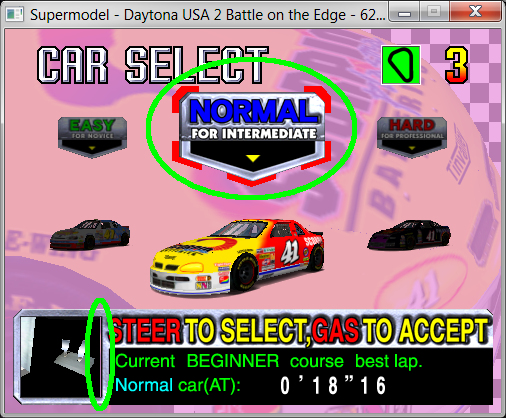This screenshot has height=418, width=506.
Task: Click the countdown timer number 3
Action: 456,65
